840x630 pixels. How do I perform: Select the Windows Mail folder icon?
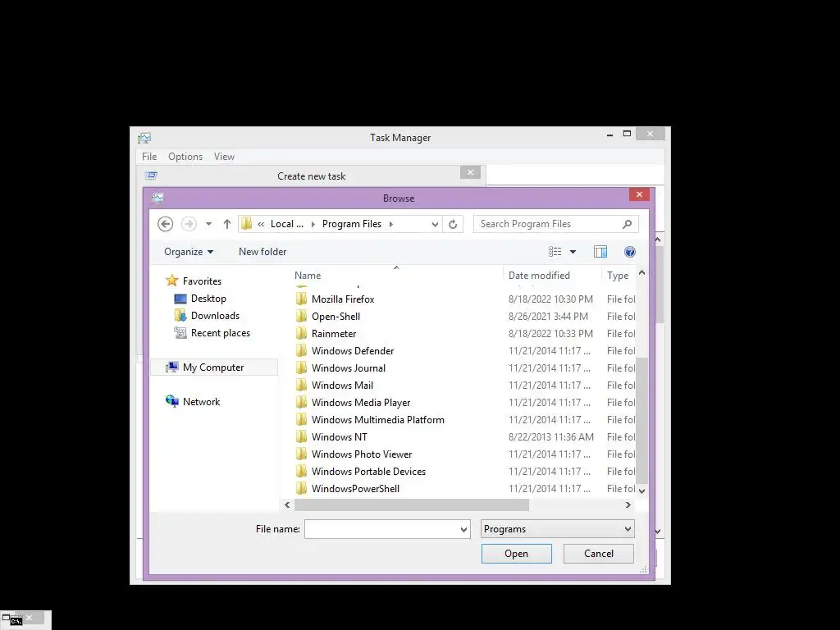(301, 386)
